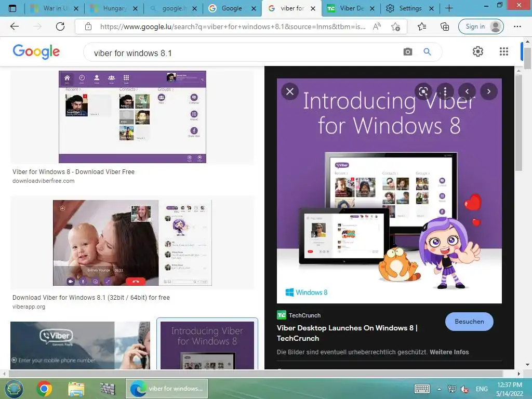
Task: Open tab actions menu icon
Action: coord(12,8)
